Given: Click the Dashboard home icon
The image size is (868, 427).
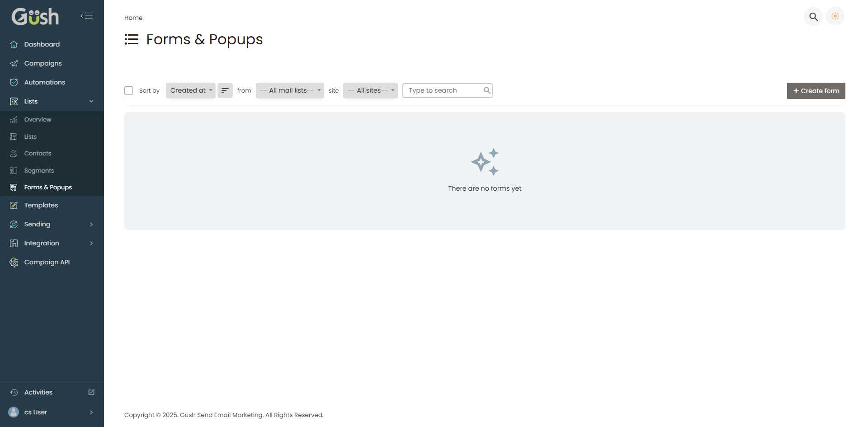Looking at the screenshot, I should coord(14,44).
